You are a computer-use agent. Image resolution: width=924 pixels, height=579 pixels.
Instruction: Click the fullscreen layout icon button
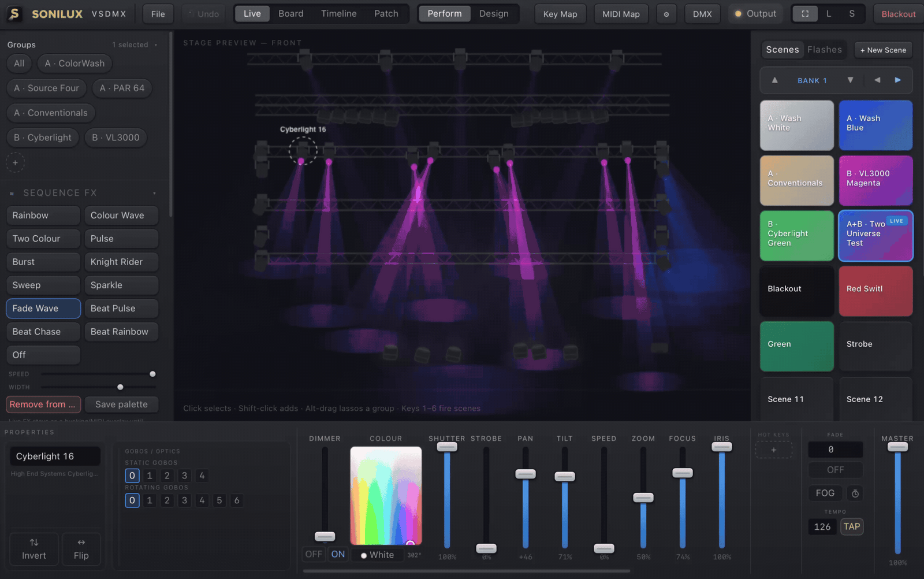coord(805,14)
